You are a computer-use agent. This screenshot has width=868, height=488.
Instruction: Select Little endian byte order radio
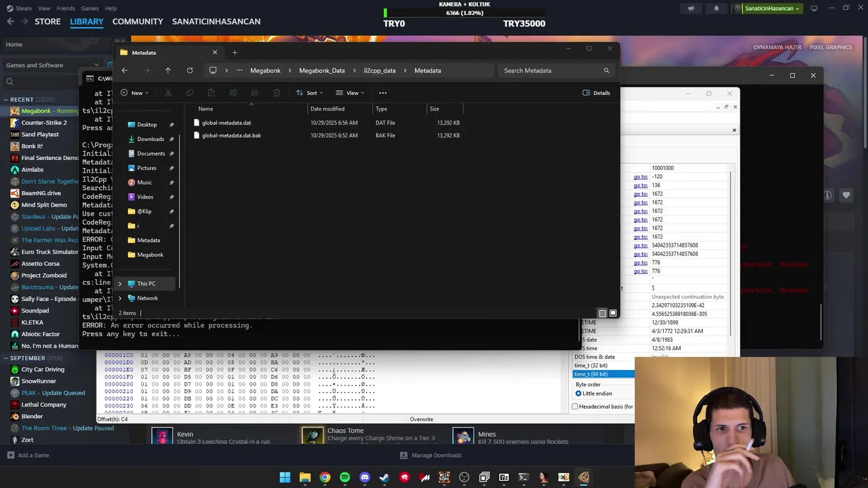(x=578, y=394)
